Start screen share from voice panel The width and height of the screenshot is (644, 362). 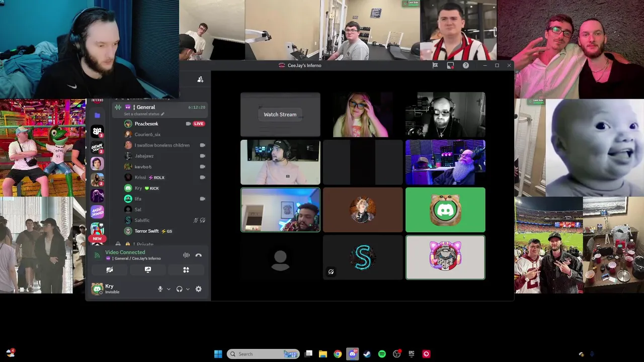click(x=148, y=270)
